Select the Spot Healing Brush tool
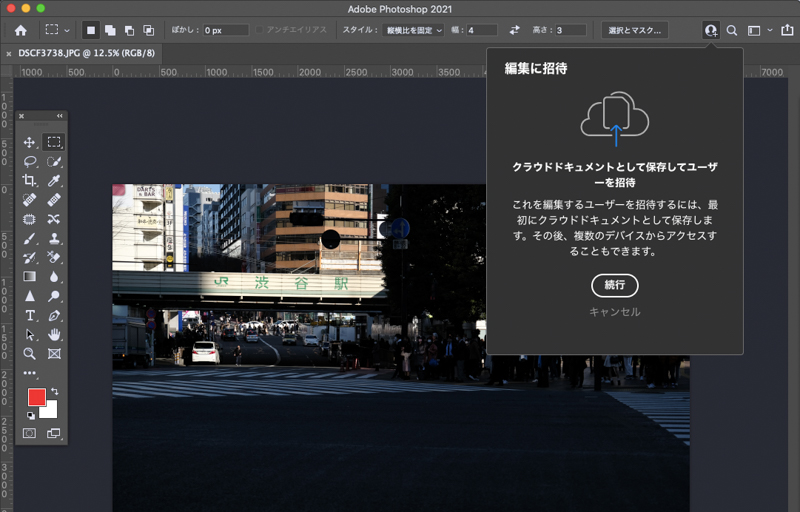 [x=30, y=200]
